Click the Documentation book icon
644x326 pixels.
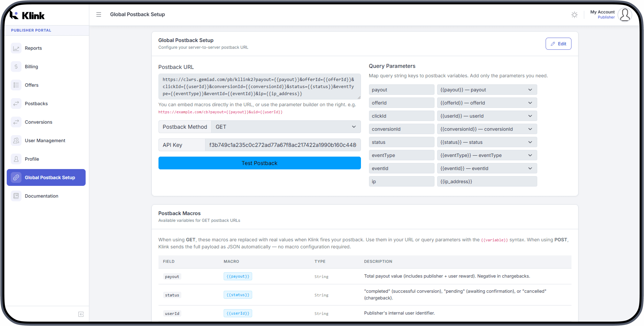pyautogui.click(x=16, y=196)
